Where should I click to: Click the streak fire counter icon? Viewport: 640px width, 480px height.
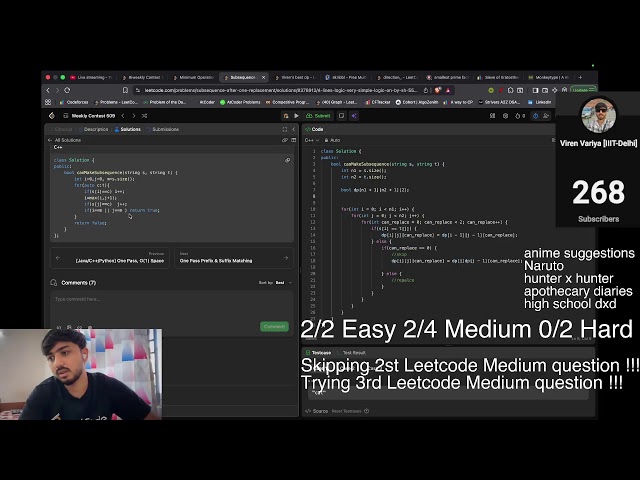pos(520,116)
